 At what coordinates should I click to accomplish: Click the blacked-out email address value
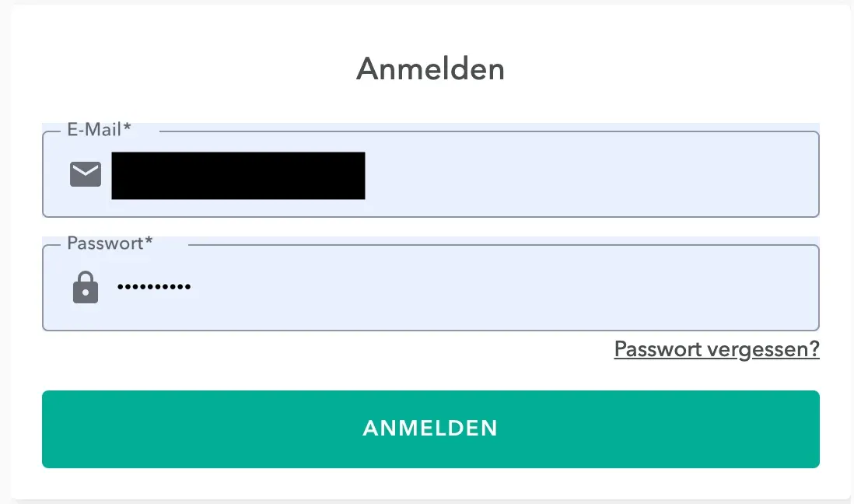coord(238,176)
